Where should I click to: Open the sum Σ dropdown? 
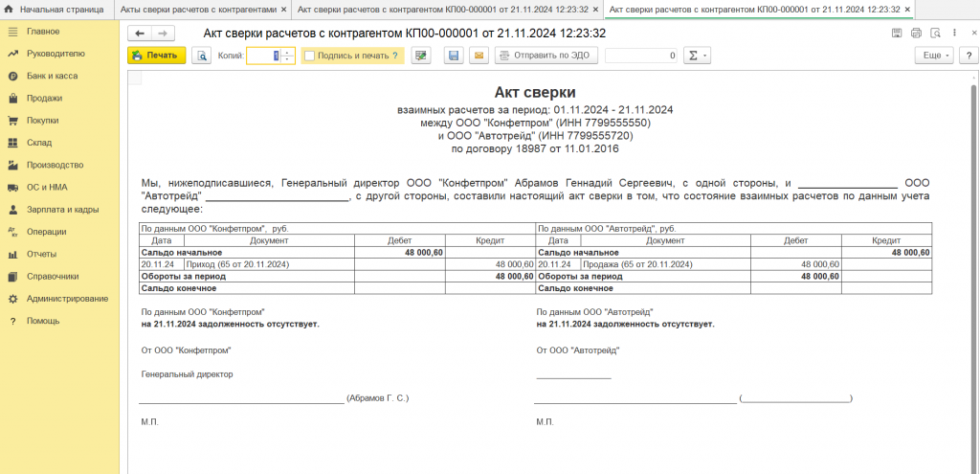point(697,56)
